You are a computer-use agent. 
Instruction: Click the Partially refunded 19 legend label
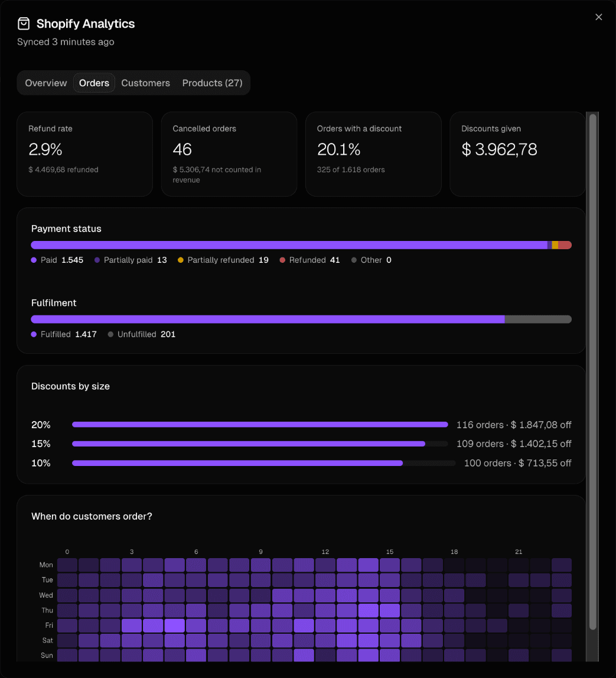coord(228,260)
